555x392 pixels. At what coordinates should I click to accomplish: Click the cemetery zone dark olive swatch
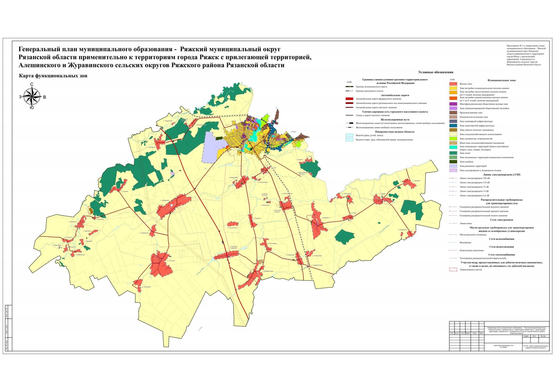point(453,162)
